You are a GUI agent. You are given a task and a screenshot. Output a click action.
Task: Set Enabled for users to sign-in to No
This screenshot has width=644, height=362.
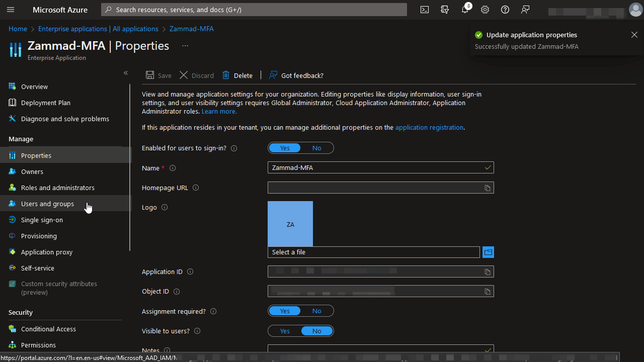(x=316, y=148)
